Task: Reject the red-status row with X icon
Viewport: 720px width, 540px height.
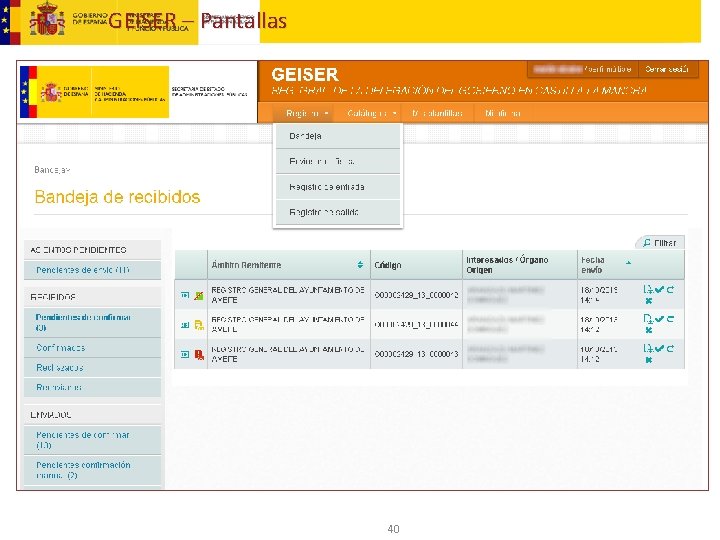Action: click(648, 360)
